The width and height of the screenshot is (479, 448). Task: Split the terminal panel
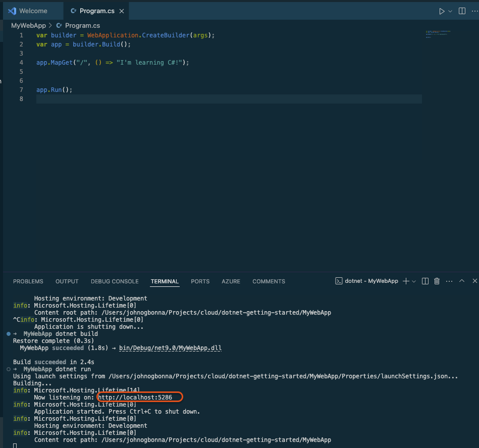coord(425,281)
